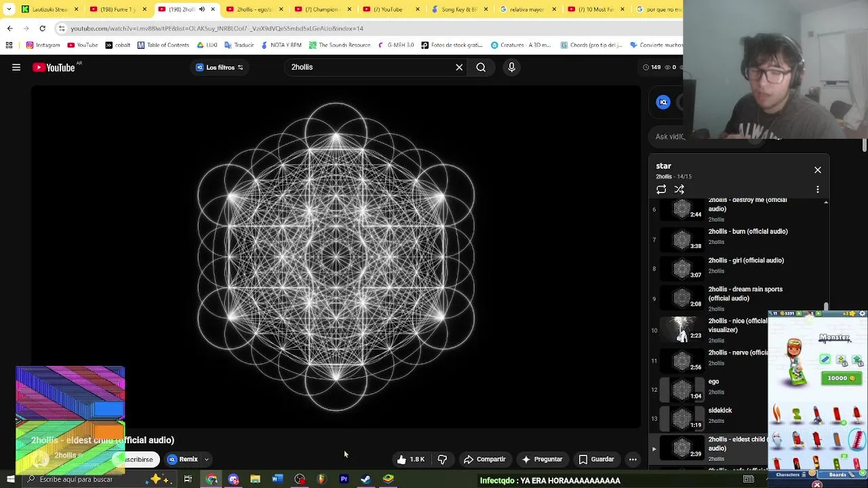Open more actions three-dot menu below video
The height and width of the screenshot is (488, 868).
[633, 460]
